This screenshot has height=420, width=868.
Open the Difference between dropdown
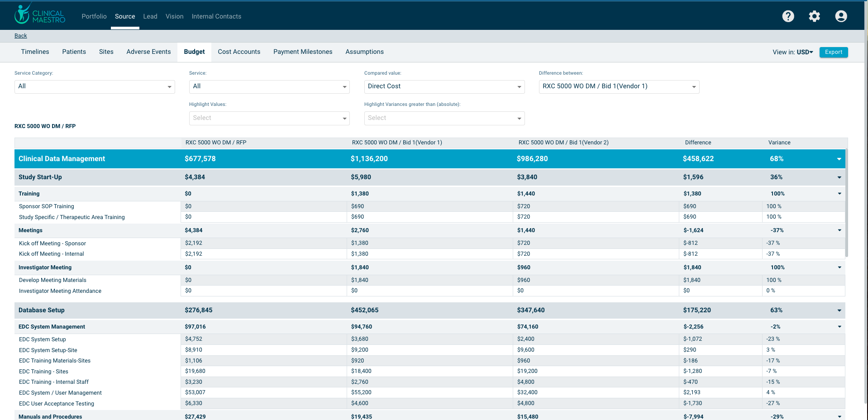pos(619,86)
